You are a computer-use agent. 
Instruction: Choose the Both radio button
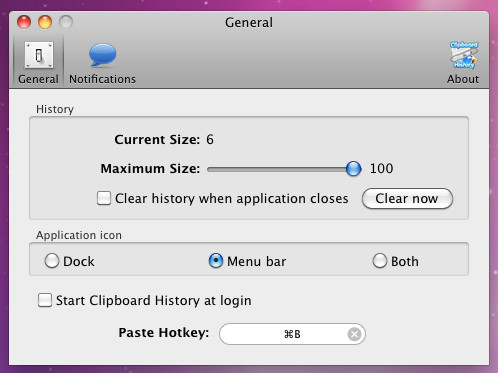(x=380, y=261)
